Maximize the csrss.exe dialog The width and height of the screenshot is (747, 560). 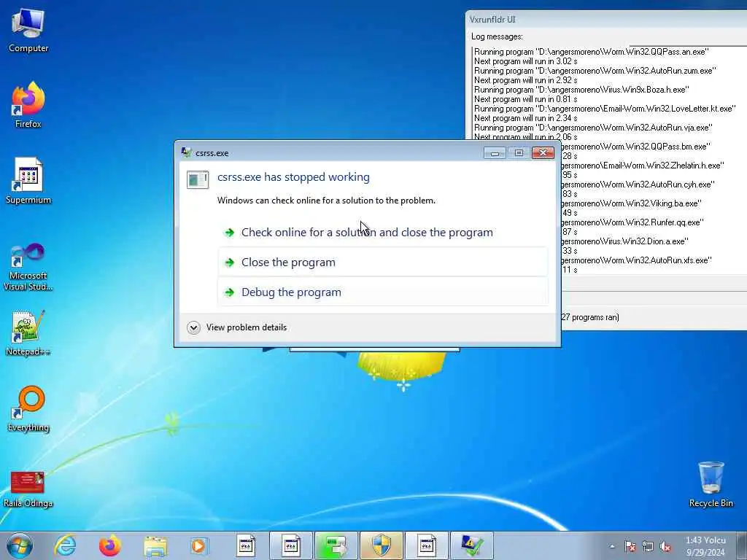tap(519, 152)
